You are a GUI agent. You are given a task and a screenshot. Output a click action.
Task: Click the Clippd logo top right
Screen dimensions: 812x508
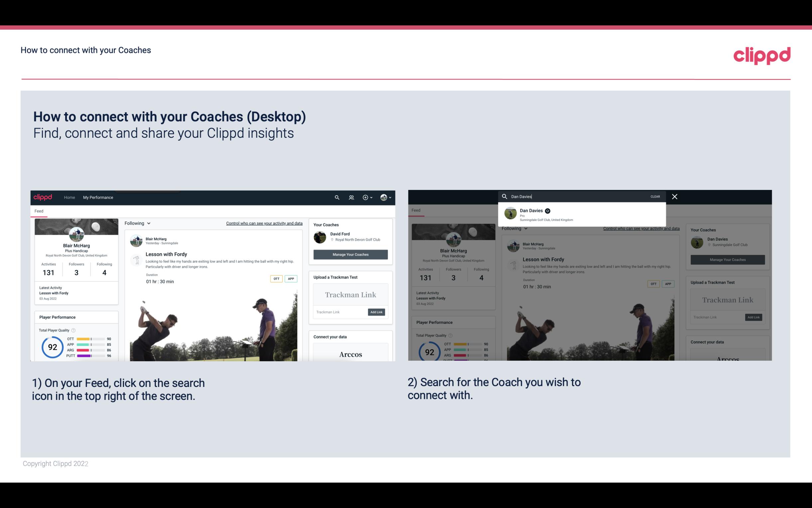tap(762, 56)
